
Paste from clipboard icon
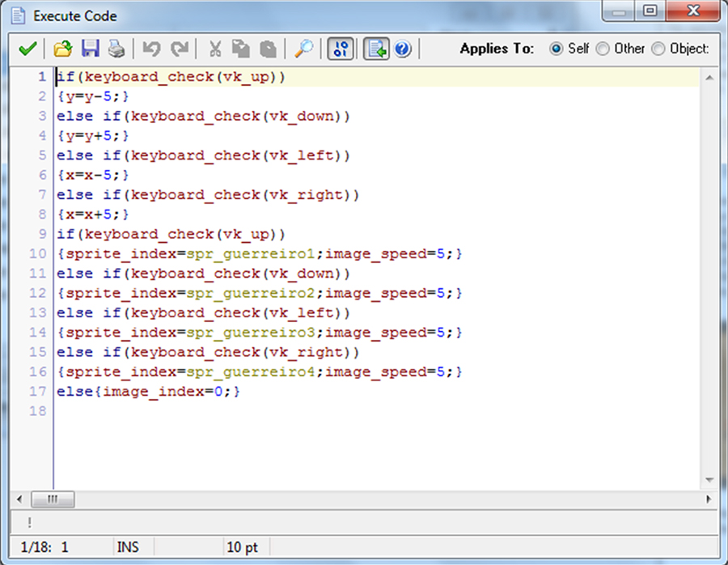point(268,49)
